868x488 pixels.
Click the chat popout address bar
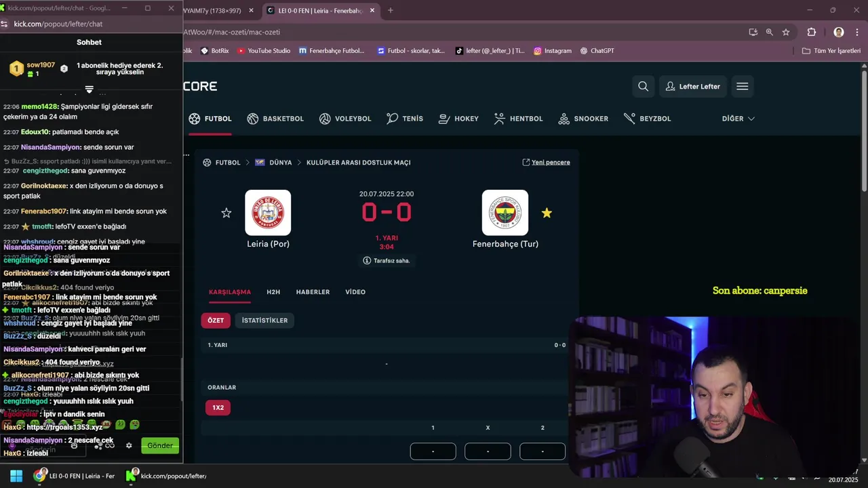click(92, 24)
